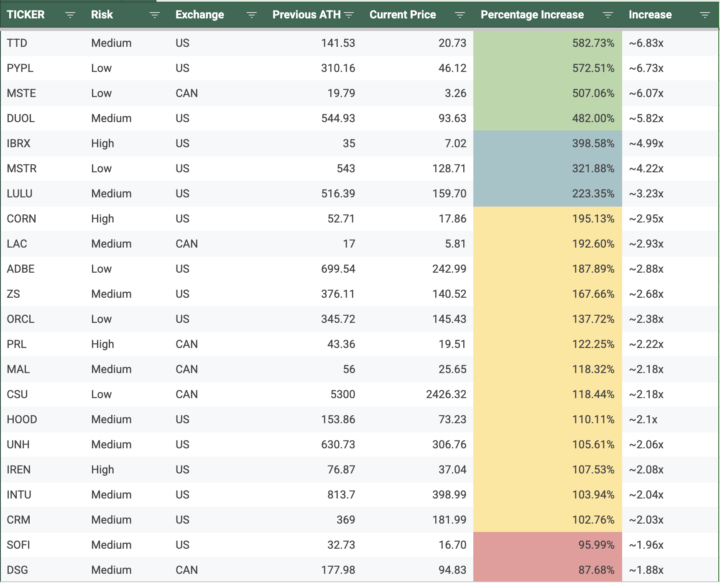
Task: Select the Current Price header cell
Action: coord(418,15)
